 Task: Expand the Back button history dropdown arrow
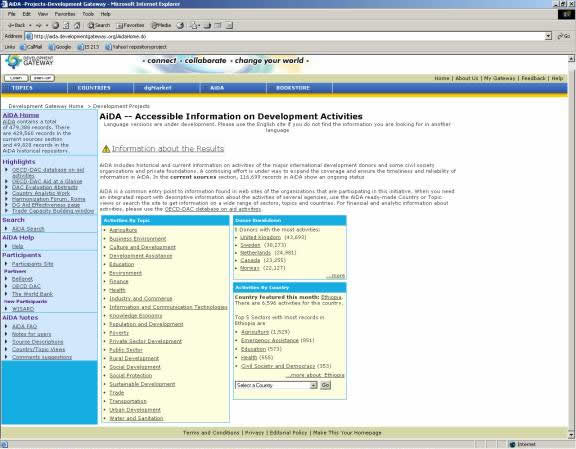coord(30,25)
